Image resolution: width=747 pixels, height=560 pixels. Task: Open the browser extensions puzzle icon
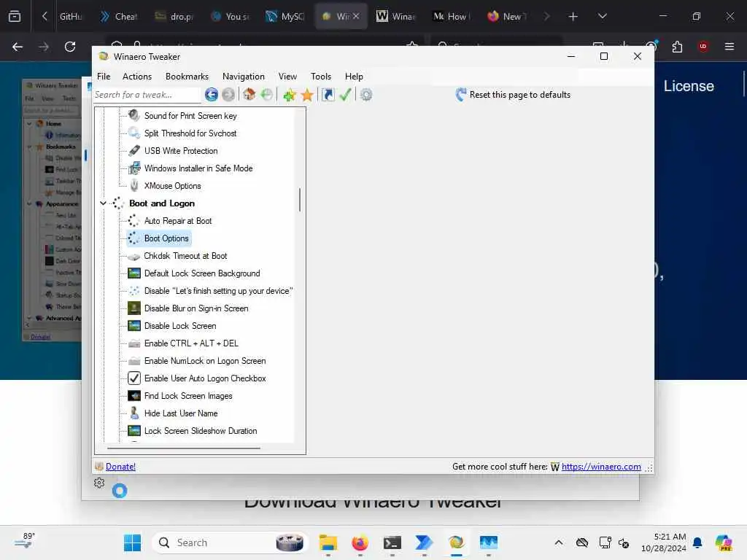click(677, 47)
